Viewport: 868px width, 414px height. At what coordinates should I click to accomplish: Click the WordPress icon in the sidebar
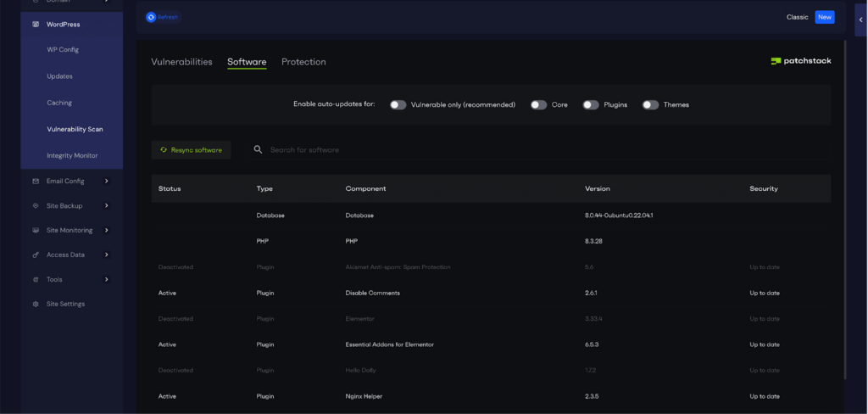click(x=36, y=25)
